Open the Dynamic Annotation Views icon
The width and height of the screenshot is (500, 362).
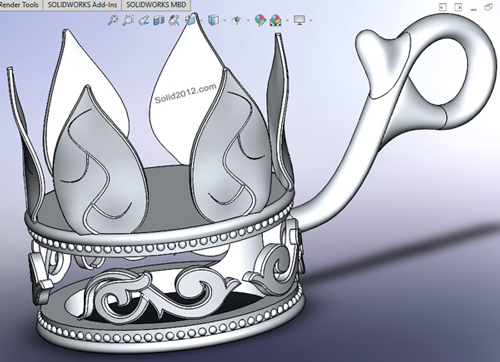coord(174,20)
